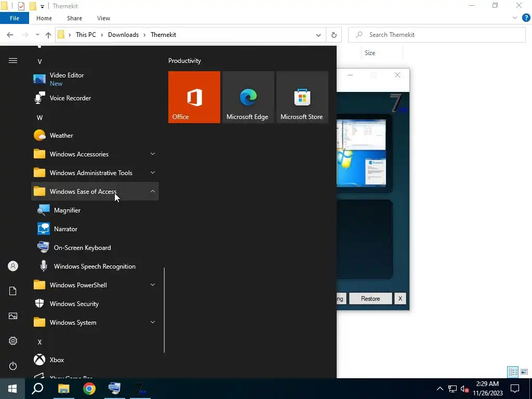
Task: Switch Explorer to details view
Action: click(513, 372)
